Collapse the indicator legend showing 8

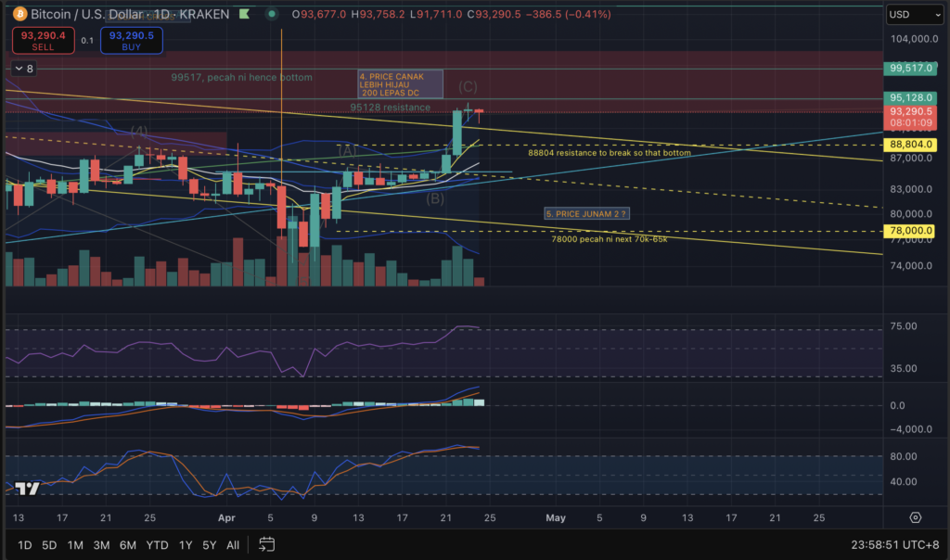coord(24,69)
